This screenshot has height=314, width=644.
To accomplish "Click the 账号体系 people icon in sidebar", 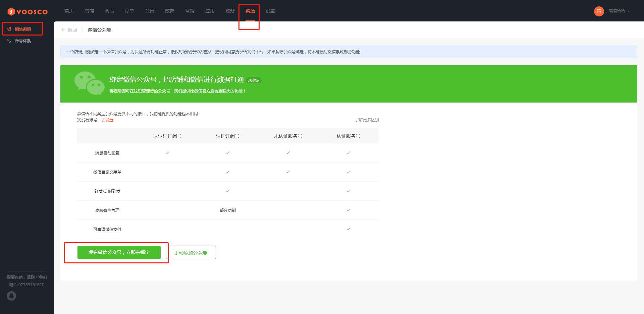I will 9,41.
